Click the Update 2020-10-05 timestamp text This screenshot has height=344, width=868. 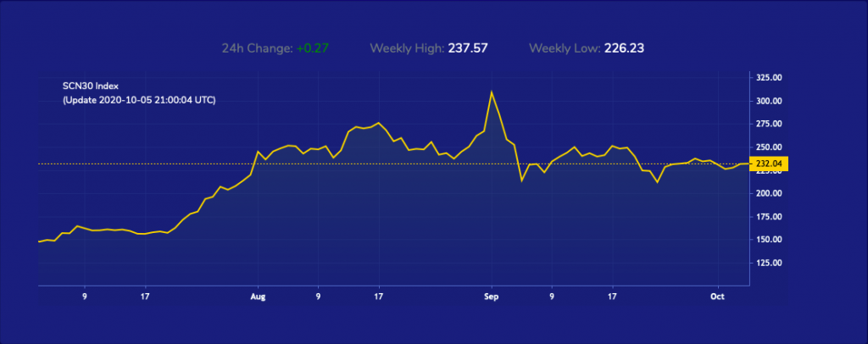click(x=139, y=101)
